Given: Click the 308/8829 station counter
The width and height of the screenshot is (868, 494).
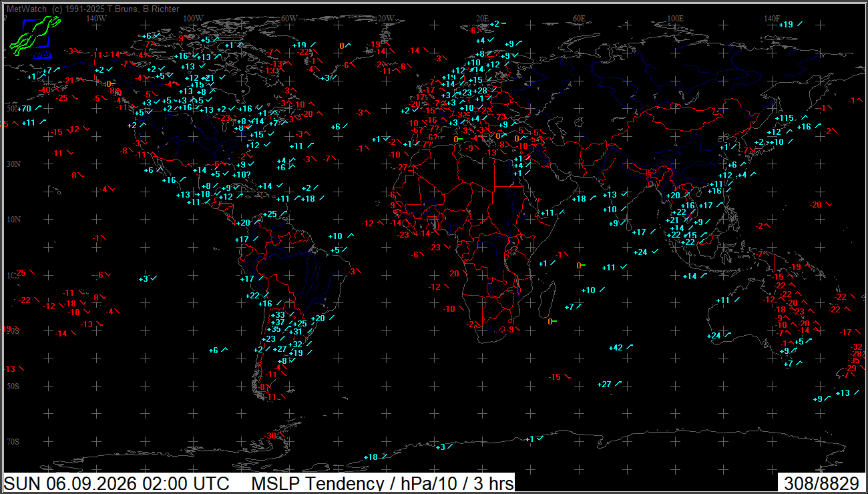Looking at the screenshot, I should [x=822, y=483].
